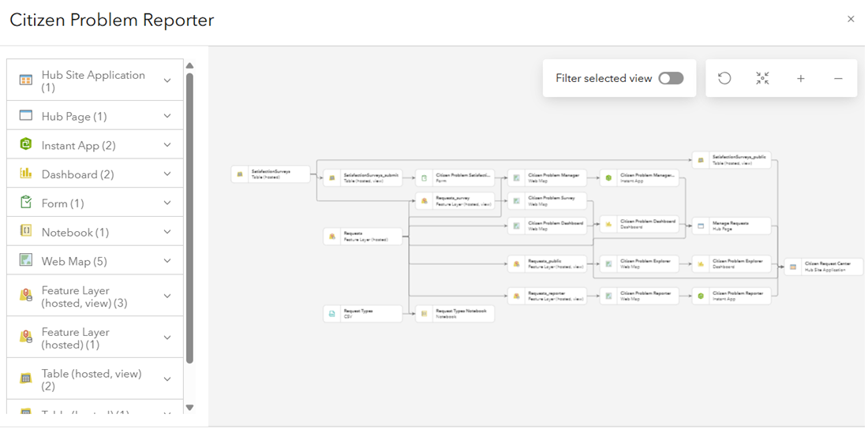868x429 pixels.
Task: Click the Instant App green icon
Action: (26, 145)
